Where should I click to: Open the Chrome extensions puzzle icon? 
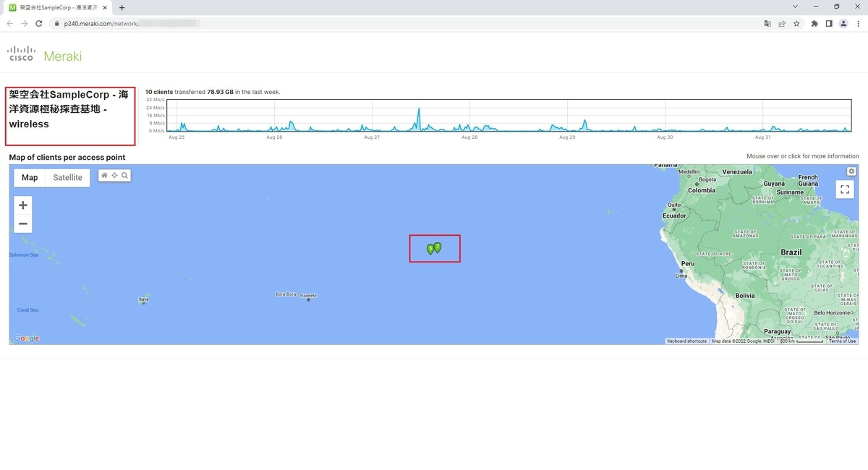click(x=814, y=23)
